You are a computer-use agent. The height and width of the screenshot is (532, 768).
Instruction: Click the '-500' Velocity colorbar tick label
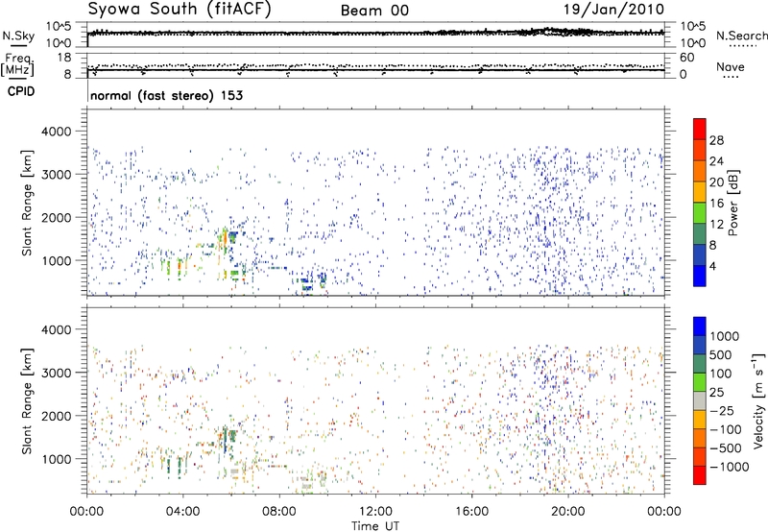(726, 448)
